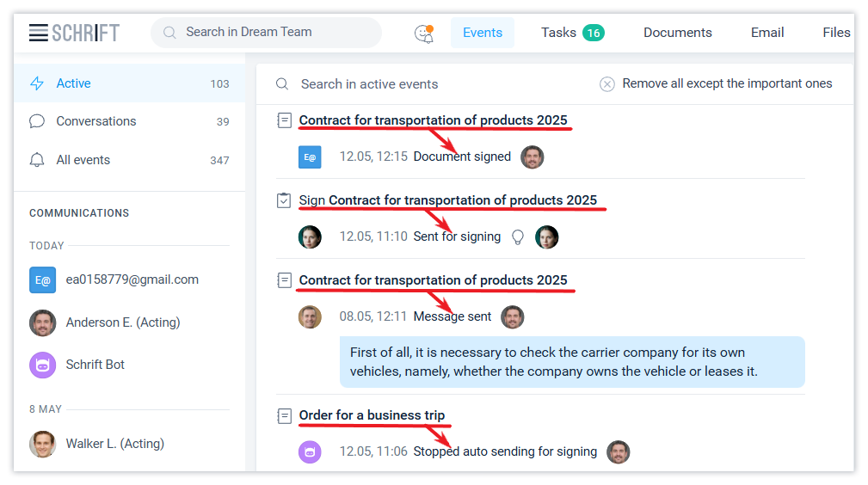Show All events list
Image resolution: width=868 pixels, height=485 pixels.
click(x=83, y=160)
